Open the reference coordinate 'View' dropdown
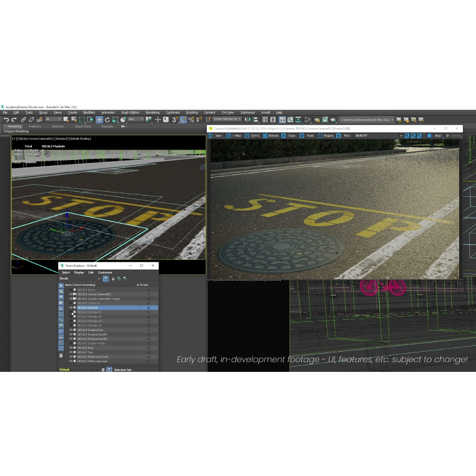The width and height of the screenshot is (476, 476). coord(136,119)
